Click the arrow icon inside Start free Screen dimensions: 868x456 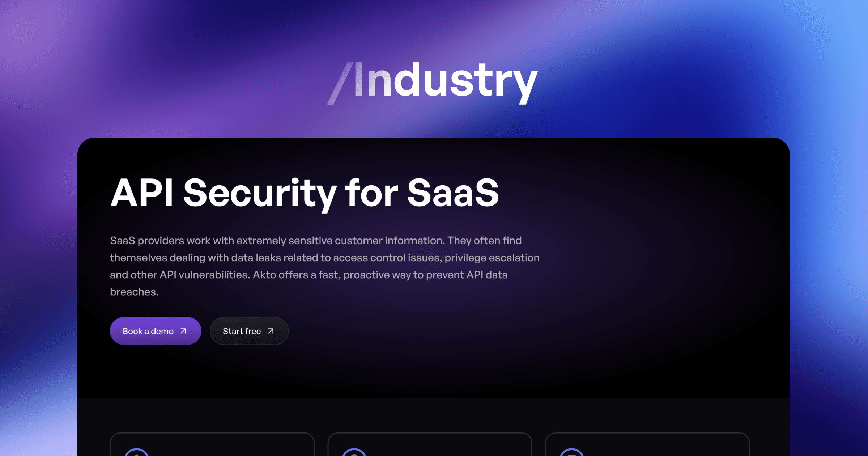[x=270, y=331]
